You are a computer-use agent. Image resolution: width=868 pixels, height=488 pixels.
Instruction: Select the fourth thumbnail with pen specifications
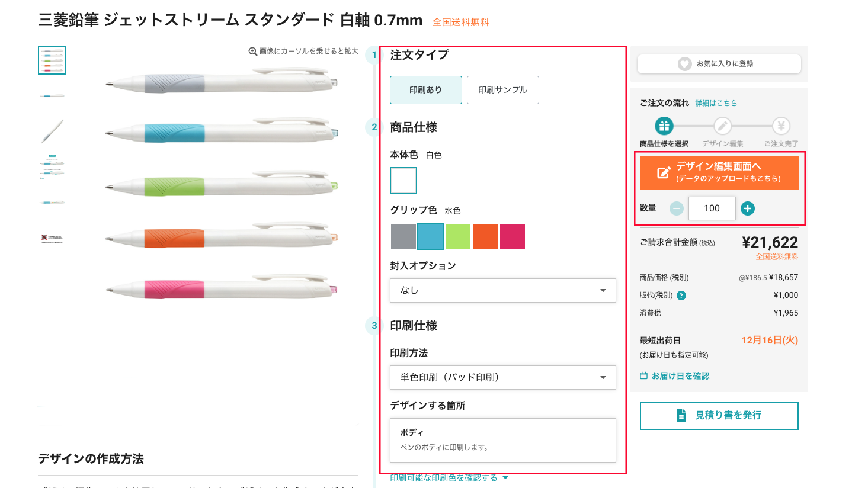[x=52, y=167]
